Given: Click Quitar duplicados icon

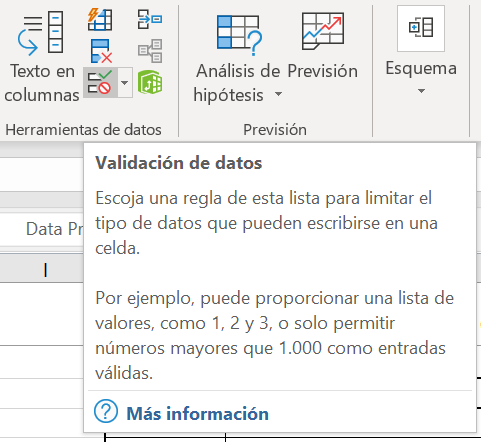Looking at the screenshot, I should (101, 51).
